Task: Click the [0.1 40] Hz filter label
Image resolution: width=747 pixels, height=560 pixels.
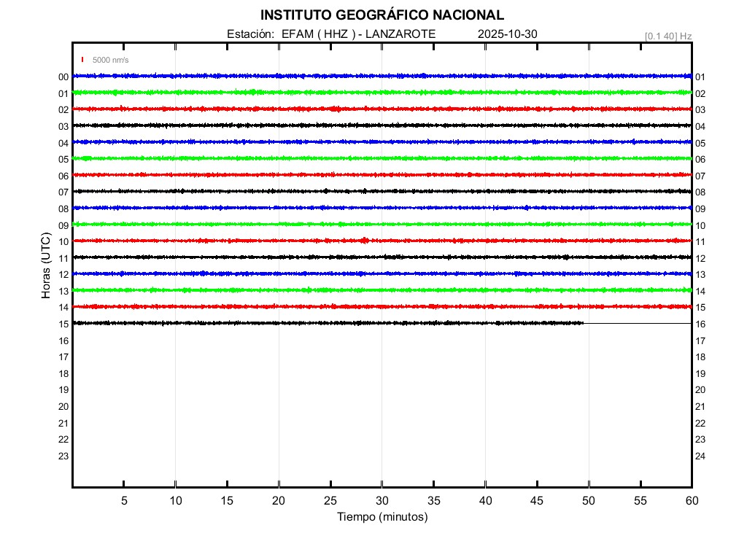Action: [668, 36]
